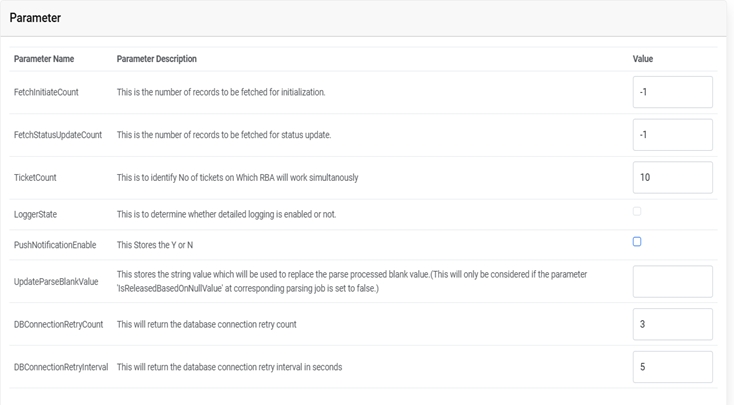Click the DBConnectionRetryInterval parameter name
Image resolution: width=734 pixels, height=405 pixels.
tap(62, 367)
